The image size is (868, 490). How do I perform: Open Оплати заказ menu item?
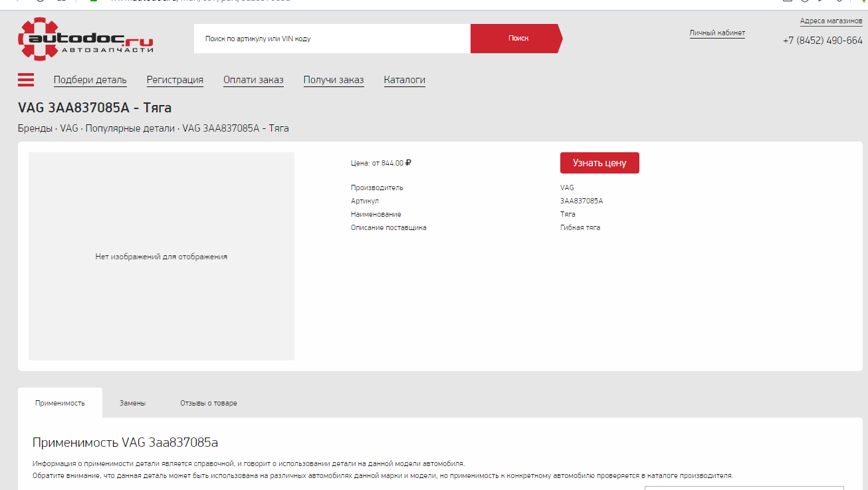click(x=253, y=80)
